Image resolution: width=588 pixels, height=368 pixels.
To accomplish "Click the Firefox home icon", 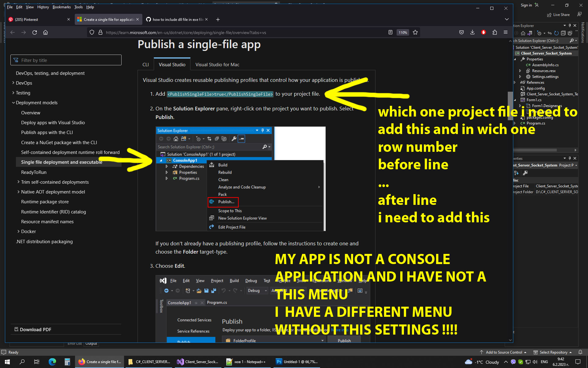I will click(46, 33).
